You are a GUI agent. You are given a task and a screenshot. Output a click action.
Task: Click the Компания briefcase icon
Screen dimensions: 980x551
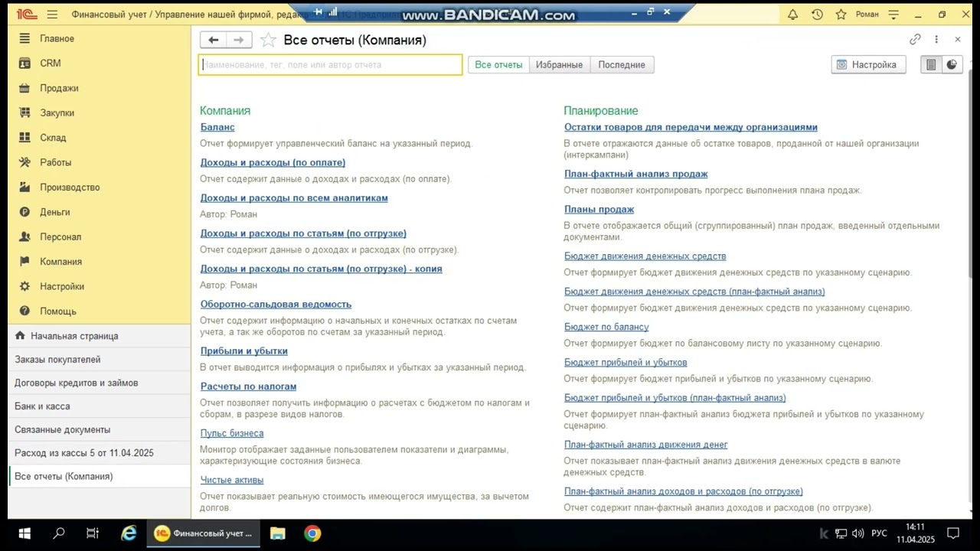24,262
